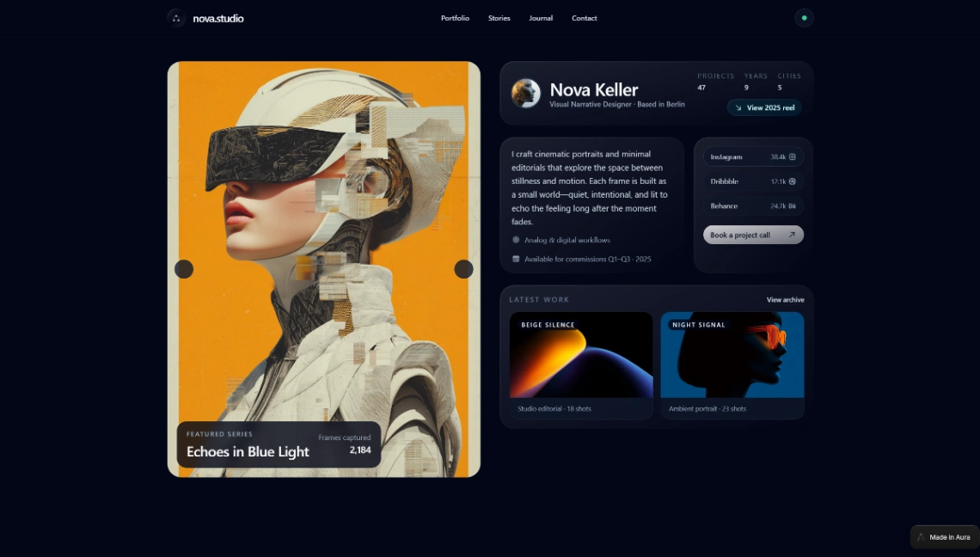
Task: Open the Night Signal portrait thumbnail
Action: 732,355
